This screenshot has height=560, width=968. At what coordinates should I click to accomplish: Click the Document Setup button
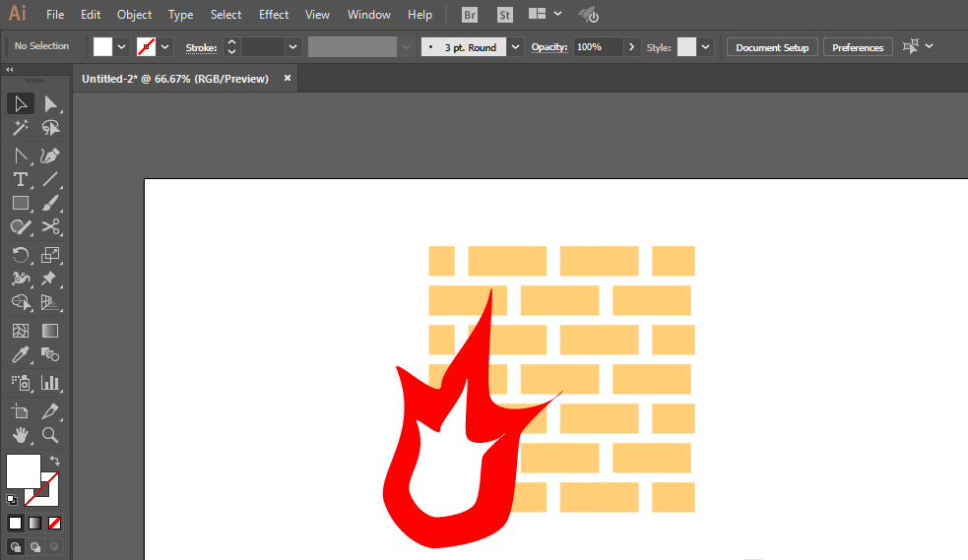[772, 47]
